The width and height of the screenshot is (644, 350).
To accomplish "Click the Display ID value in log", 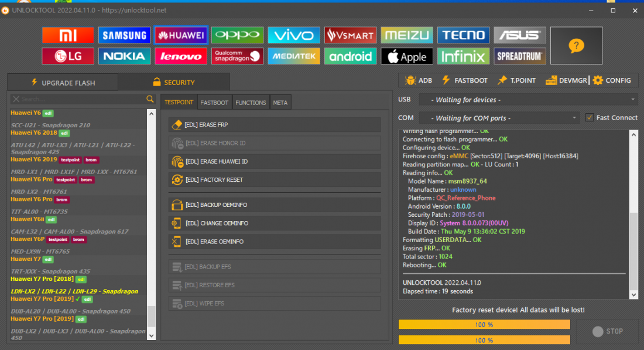I will [474, 223].
